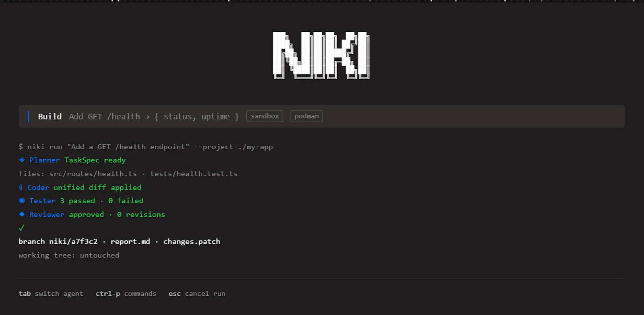The width and height of the screenshot is (644, 315).
Task: Click 'approved' review status
Action: [x=86, y=214]
